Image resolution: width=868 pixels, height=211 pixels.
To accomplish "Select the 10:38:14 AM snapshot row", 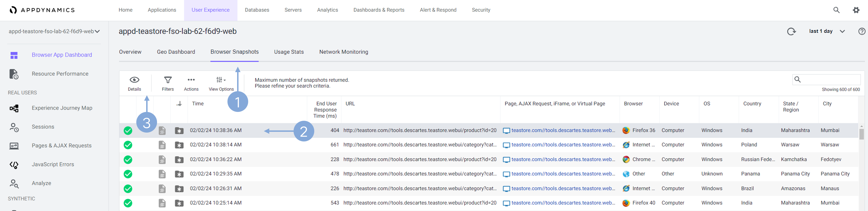I will point(216,145).
